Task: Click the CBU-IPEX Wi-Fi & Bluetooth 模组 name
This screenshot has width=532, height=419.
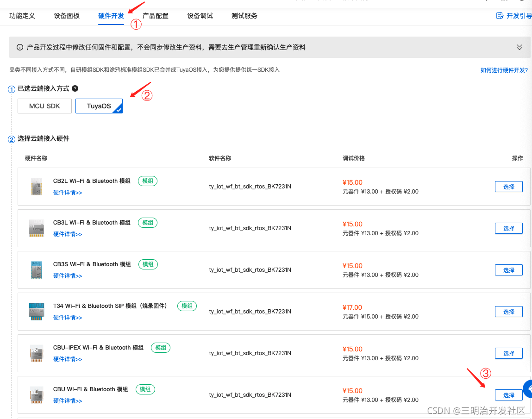Action: click(99, 347)
